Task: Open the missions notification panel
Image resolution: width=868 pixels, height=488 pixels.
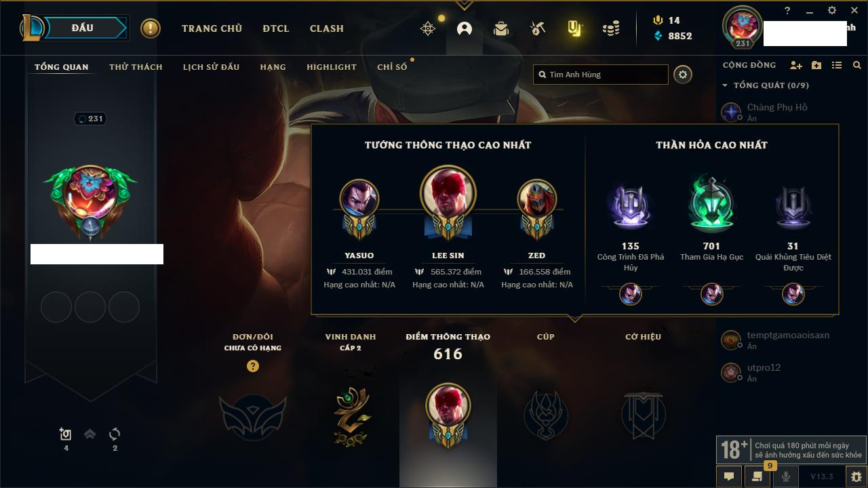Action: [757, 476]
